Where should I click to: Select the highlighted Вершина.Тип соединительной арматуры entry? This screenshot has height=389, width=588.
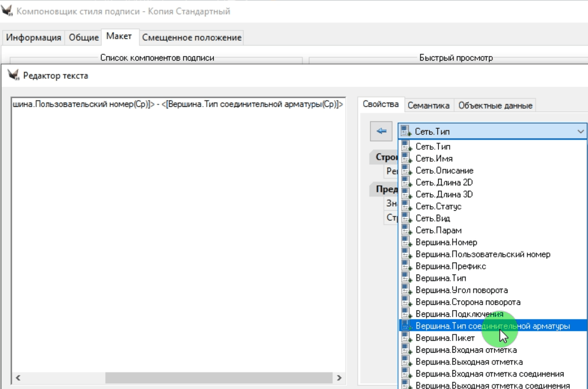click(x=493, y=326)
